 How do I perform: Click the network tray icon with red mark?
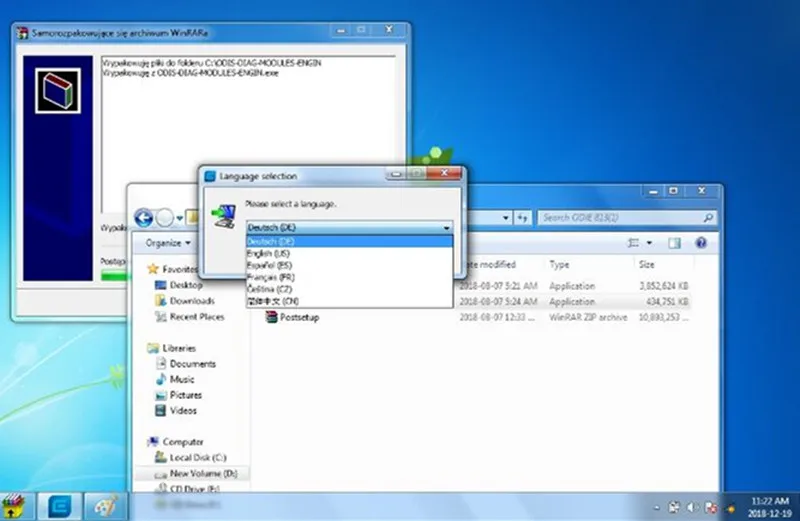[711, 507]
